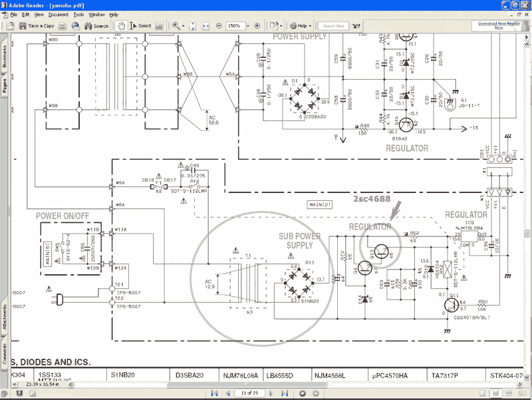Click the Save a Copy button
532x400 pixels.
coord(37,26)
